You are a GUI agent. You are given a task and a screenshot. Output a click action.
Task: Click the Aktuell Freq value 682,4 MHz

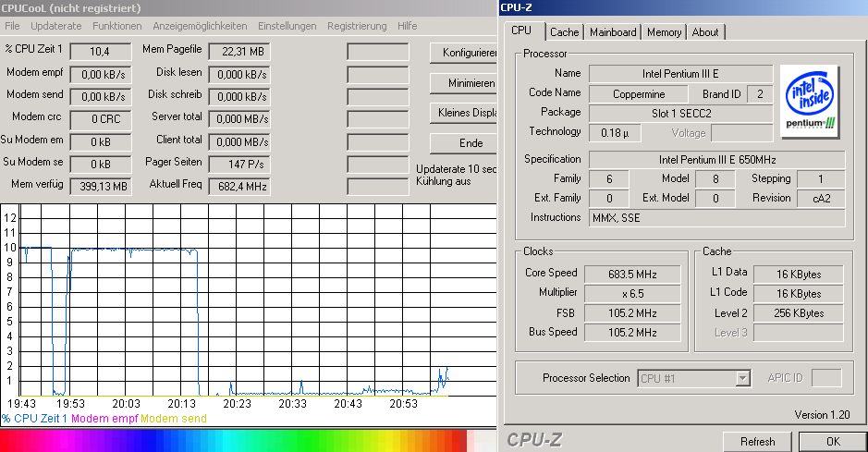(239, 187)
